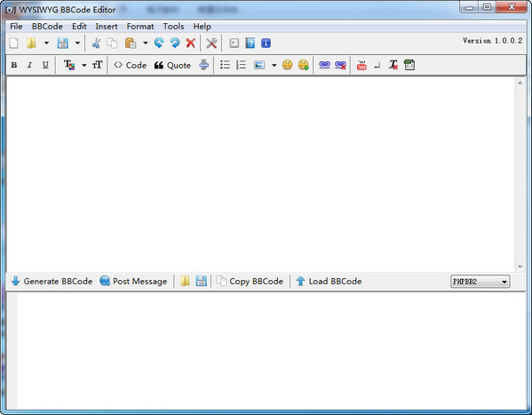Open settings with wrench and screwdriver icon
The image size is (532, 415).
click(x=211, y=44)
